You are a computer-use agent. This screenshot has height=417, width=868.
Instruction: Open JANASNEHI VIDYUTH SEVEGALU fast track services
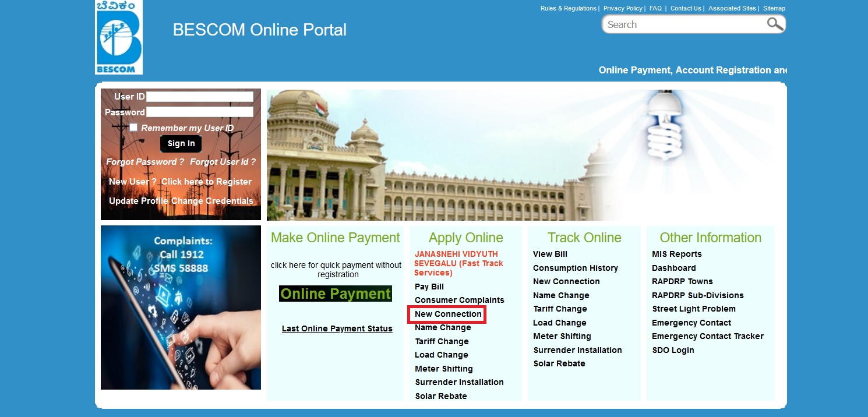[x=458, y=263]
